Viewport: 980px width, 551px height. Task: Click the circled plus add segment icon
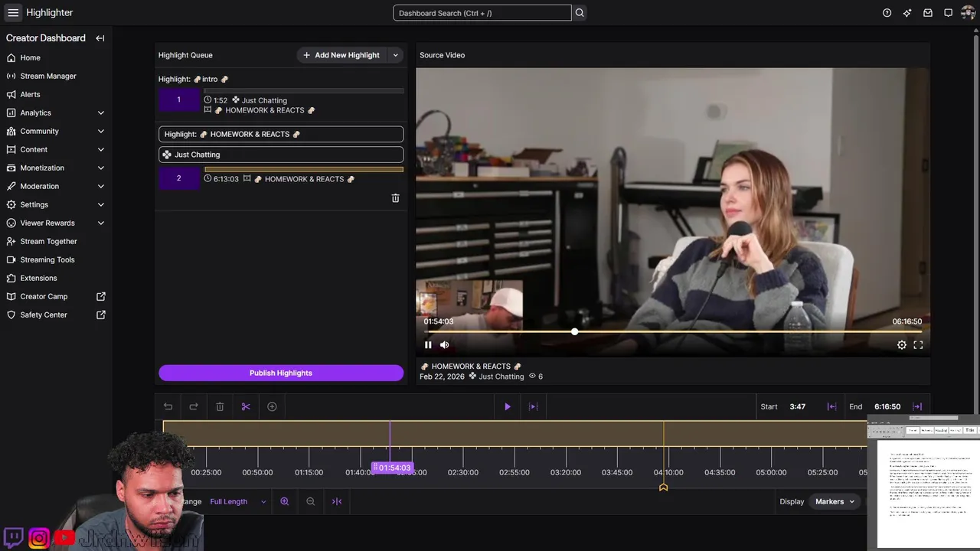272,406
